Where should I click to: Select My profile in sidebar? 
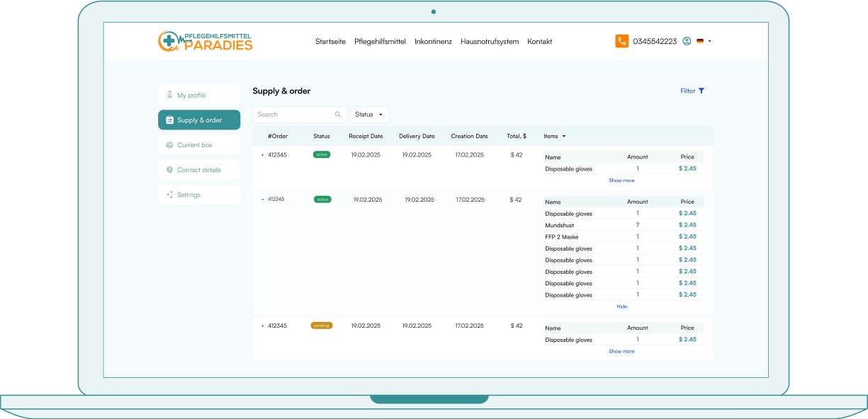click(x=199, y=95)
